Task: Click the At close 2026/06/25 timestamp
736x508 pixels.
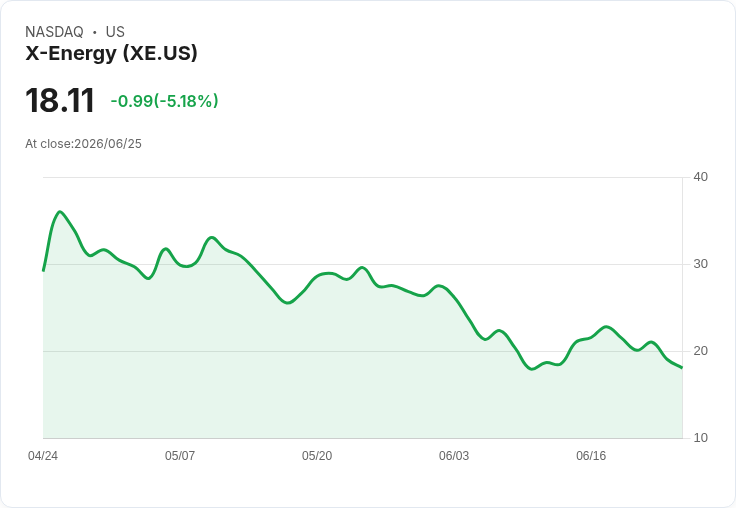Action: click(84, 144)
